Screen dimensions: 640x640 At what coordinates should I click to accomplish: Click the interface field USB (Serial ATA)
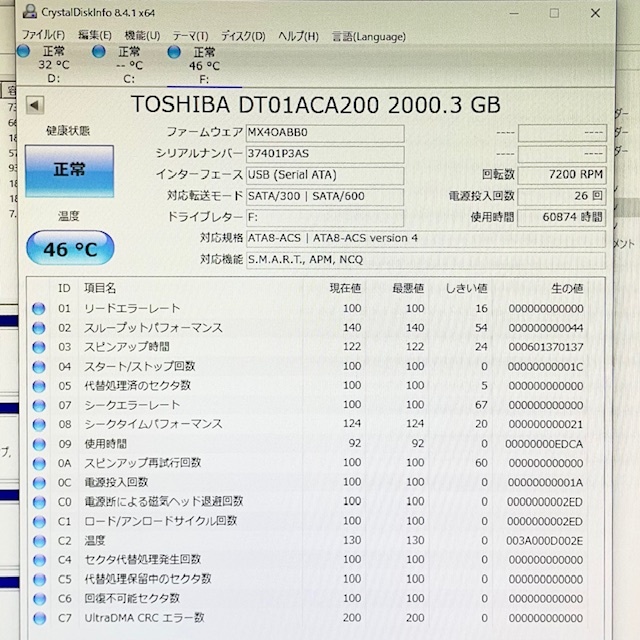pos(325,176)
